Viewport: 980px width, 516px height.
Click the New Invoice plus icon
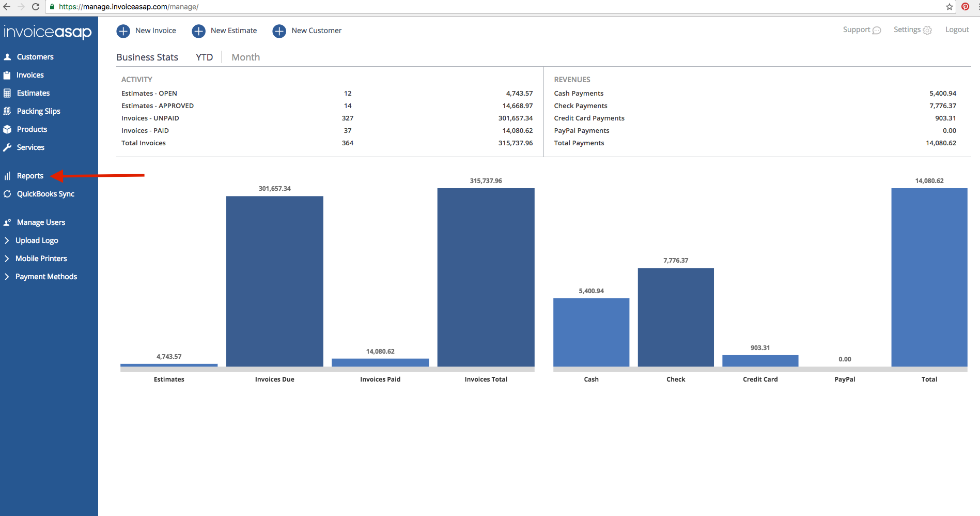click(x=123, y=31)
